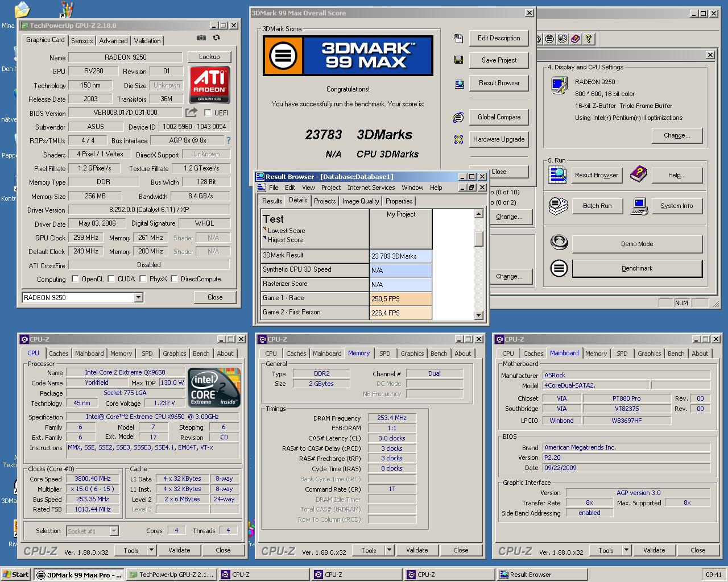This screenshot has height=582, width=728.
Task: Switch to SPD tab in CPU-Z Memory window
Action: coord(385,354)
